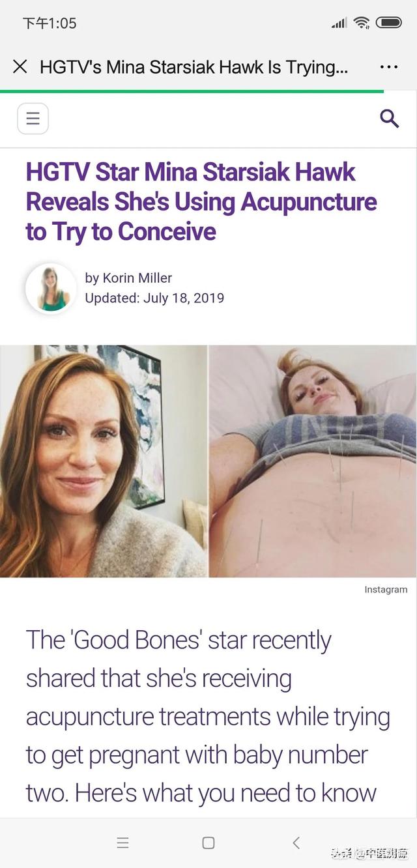Open the hamburger site menu
This screenshot has height=868, width=417.
pyautogui.click(x=33, y=119)
